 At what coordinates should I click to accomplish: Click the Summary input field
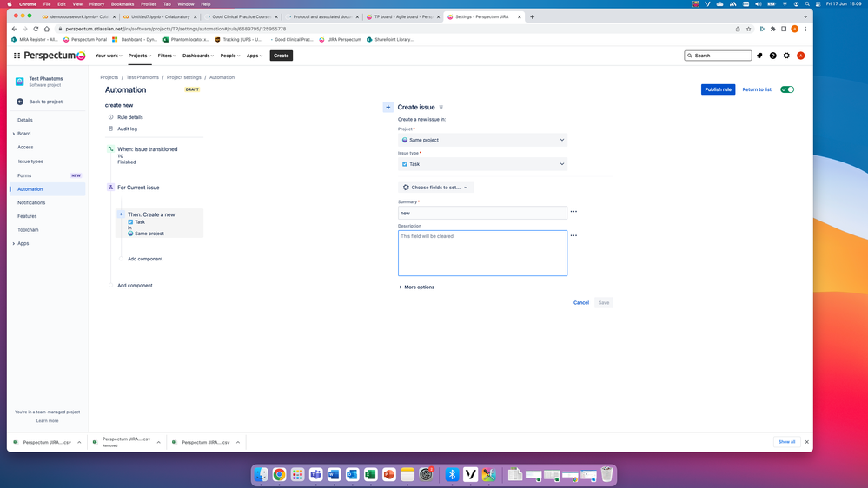pyautogui.click(x=483, y=213)
